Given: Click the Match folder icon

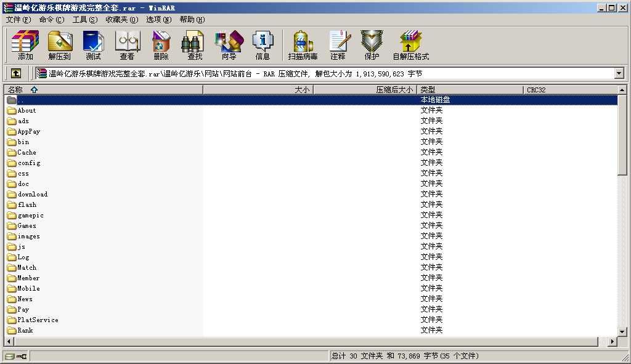Looking at the screenshot, I should (x=12, y=267).
